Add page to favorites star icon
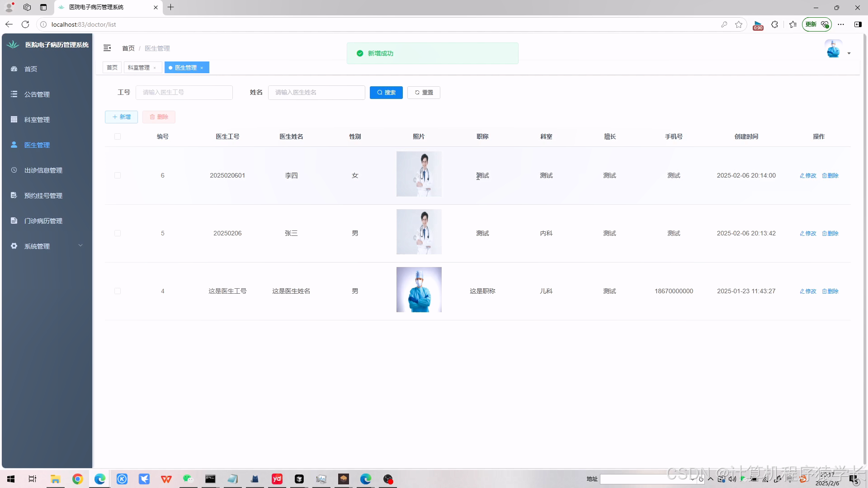This screenshot has width=868, height=488. click(x=739, y=24)
